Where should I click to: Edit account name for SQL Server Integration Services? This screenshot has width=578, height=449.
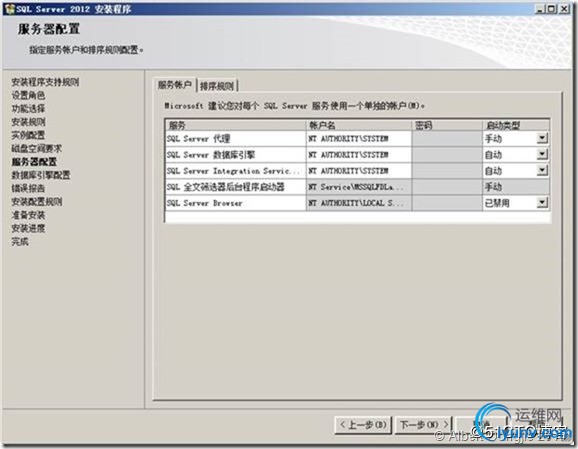pyautogui.click(x=359, y=171)
